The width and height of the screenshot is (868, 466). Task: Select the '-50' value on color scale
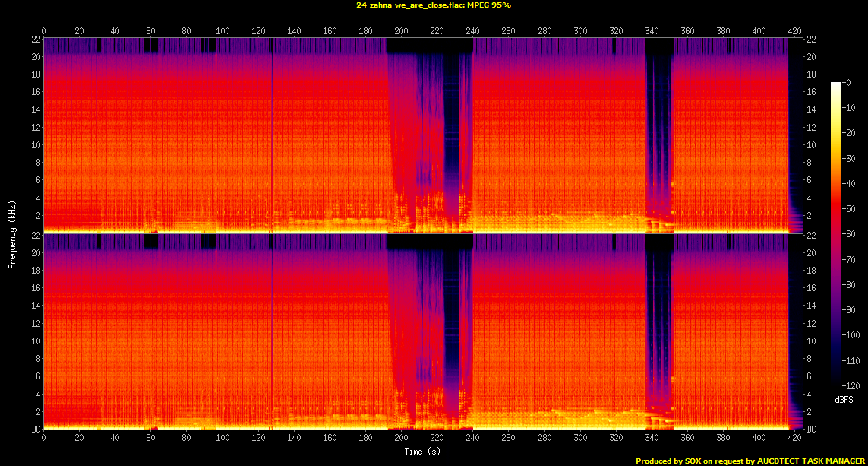tap(848, 209)
